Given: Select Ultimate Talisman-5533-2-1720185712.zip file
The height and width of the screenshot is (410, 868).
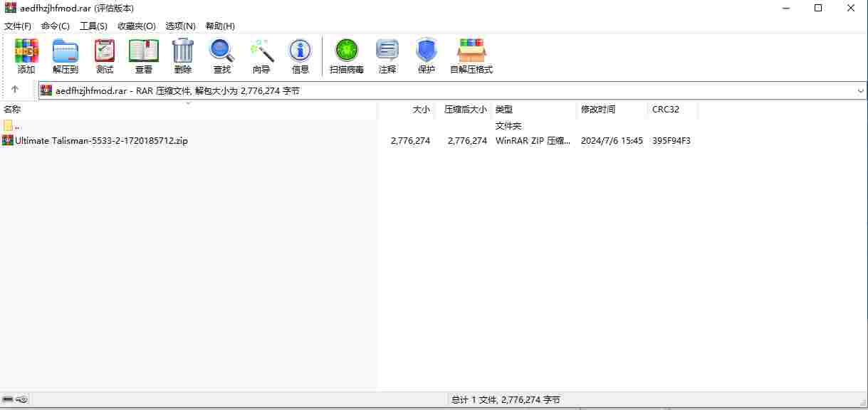Looking at the screenshot, I should click(x=102, y=141).
